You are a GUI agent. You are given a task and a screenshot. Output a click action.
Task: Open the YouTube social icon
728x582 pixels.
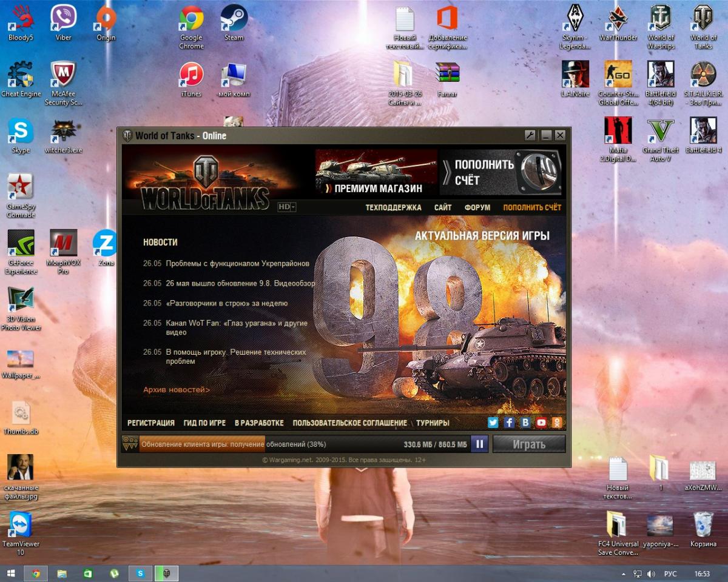(541, 423)
